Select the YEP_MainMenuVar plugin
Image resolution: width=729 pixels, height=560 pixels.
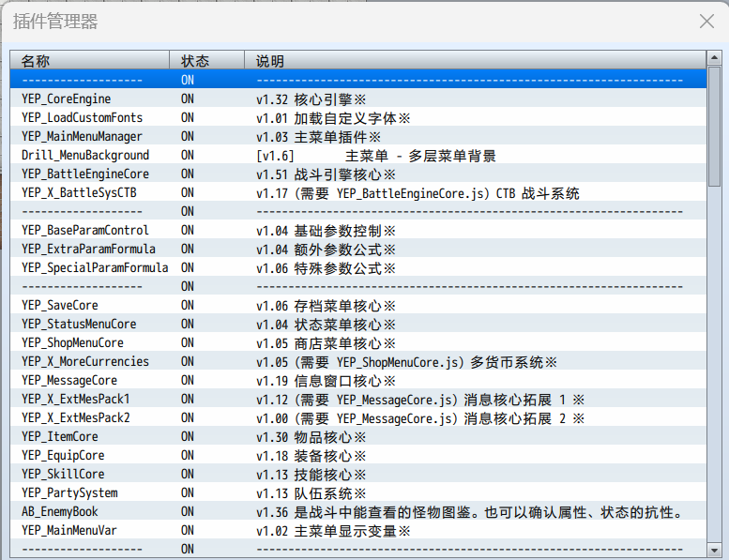click(x=358, y=530)
